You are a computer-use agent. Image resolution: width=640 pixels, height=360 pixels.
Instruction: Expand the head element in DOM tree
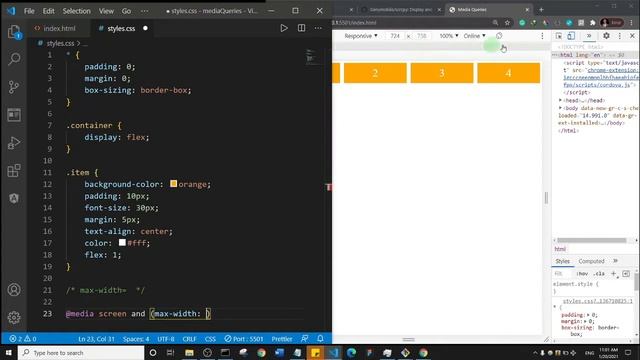coord(560,100)
